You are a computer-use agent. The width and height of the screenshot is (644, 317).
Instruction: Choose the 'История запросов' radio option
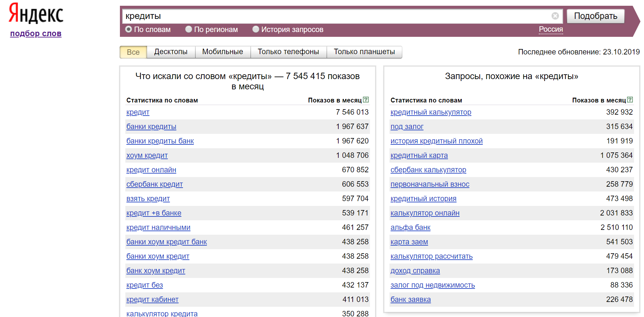(256, 29)
